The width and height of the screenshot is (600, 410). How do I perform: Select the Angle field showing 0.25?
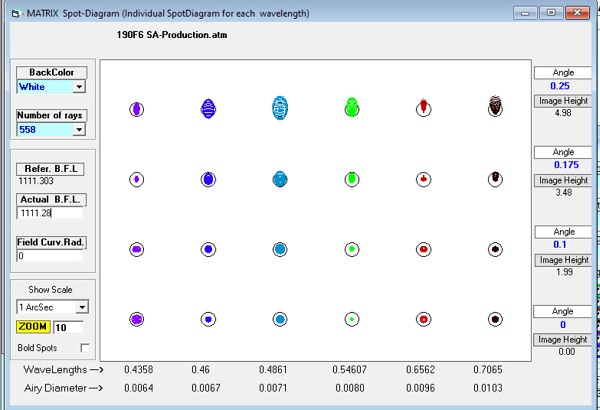pyautogui.click(x=561, y=86)
